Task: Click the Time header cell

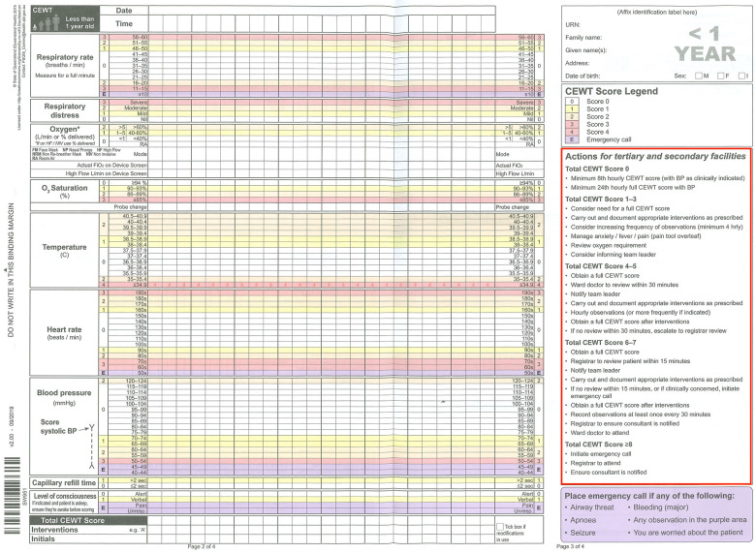Action: point(124,23)
